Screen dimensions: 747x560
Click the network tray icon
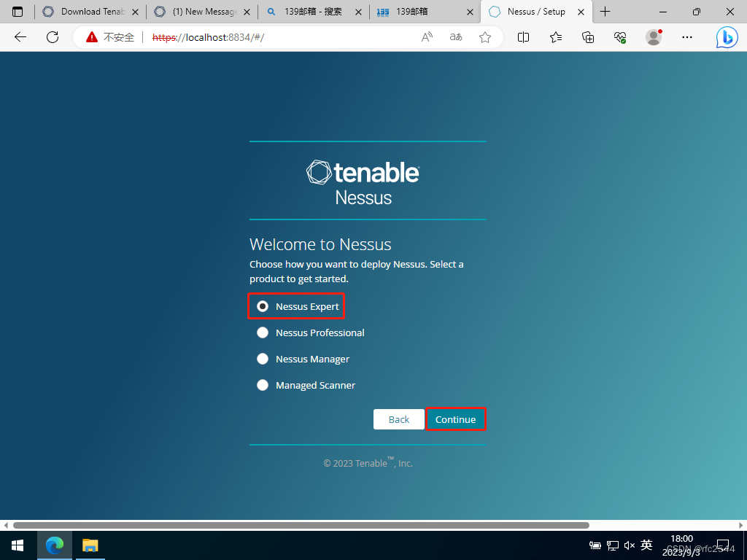(613, 545)
